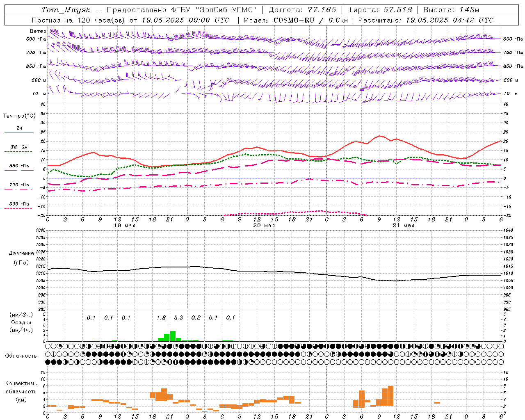Click the Tom_Maysk station title
Screen dimensions: 525x420
[x=66, y=10]
